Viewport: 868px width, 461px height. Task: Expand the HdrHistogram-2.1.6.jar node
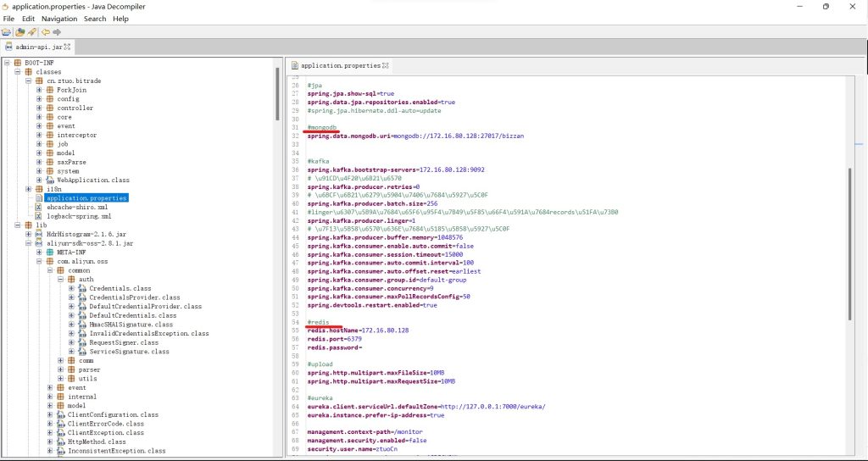(x=28, y=234)
